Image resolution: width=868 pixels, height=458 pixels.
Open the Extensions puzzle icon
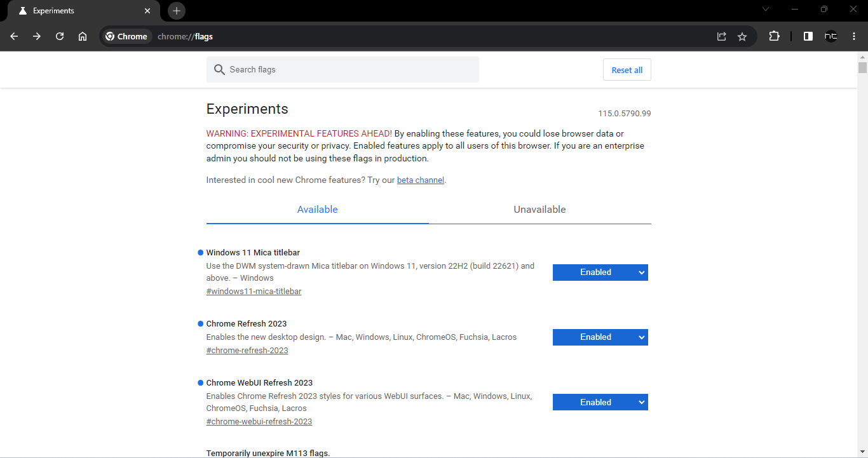coord(774,36)
